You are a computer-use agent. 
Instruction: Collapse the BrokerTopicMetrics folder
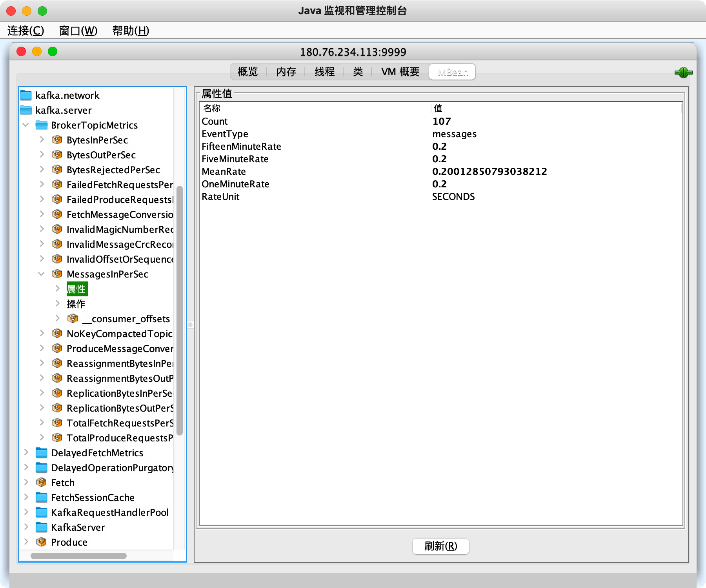pos(26,125)
